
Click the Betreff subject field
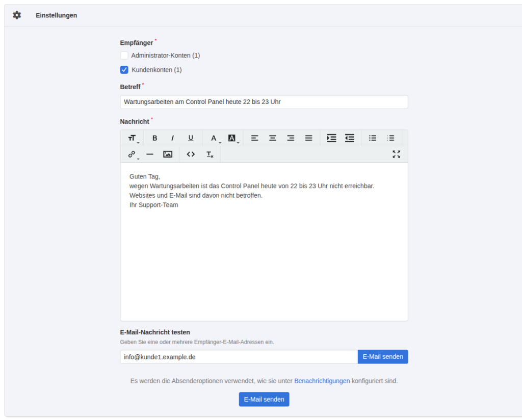coord(264,102)
